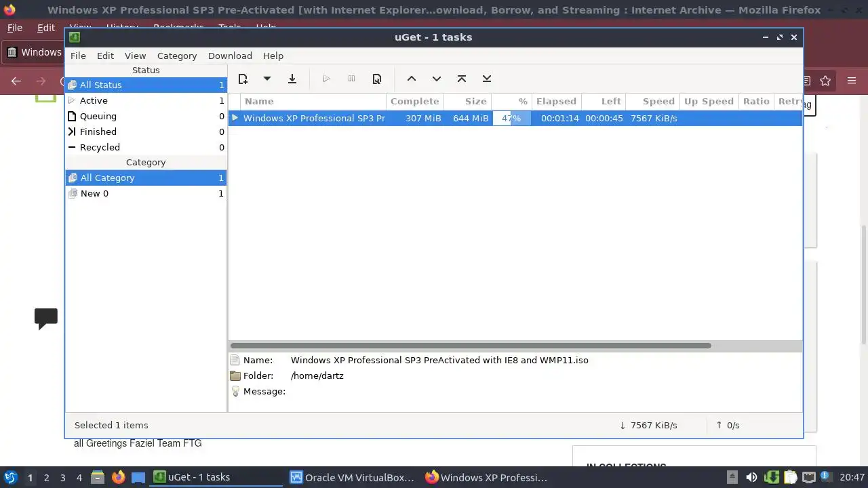Select Finished status filter
868x488 pixels.
[146, 131]
